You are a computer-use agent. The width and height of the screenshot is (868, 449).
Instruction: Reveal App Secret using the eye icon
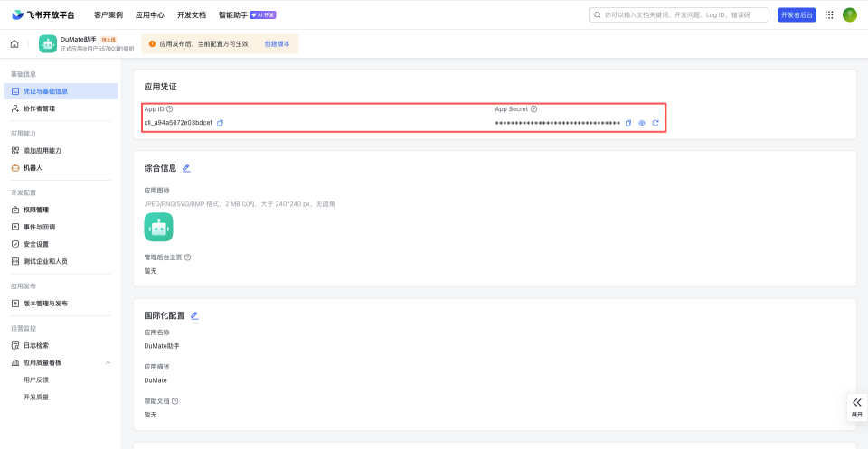click(x=642, y=123)
